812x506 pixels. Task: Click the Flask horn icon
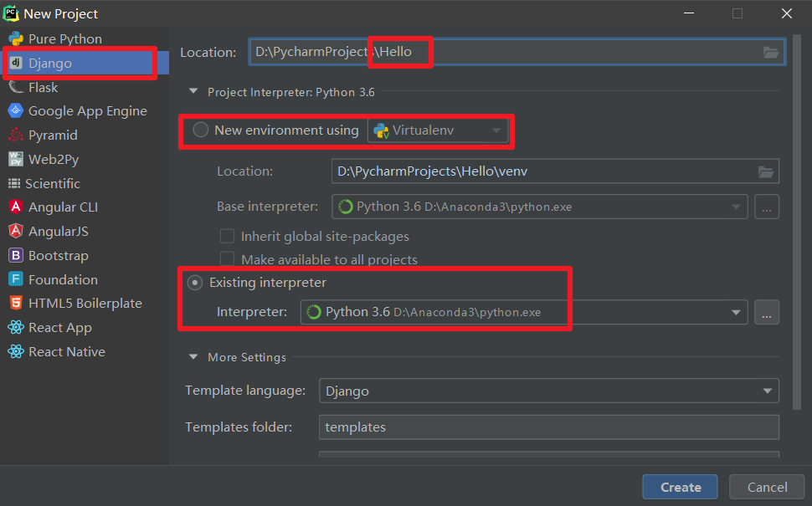(16, 87)
